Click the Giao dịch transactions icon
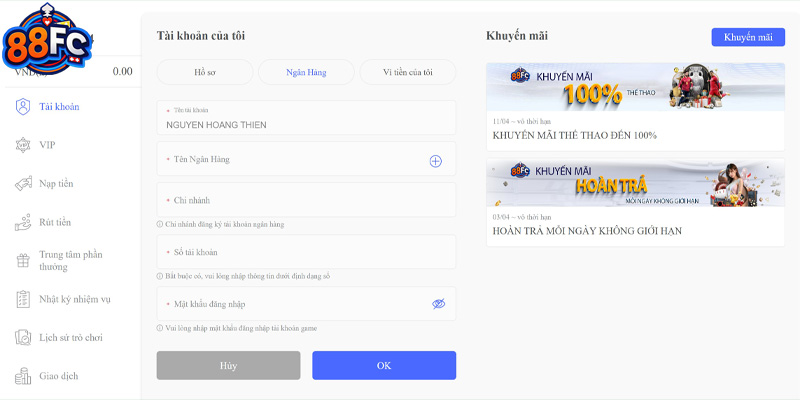 [22, 376]
